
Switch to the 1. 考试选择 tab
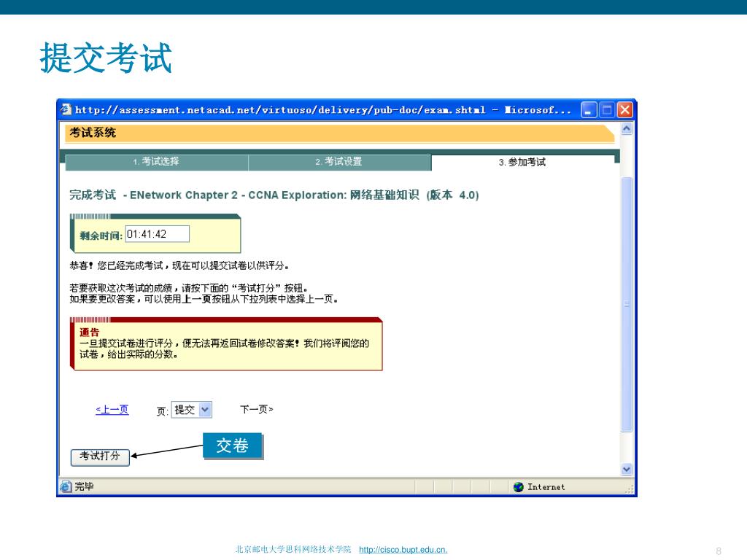pyautogui.click(x=156, y=162)
